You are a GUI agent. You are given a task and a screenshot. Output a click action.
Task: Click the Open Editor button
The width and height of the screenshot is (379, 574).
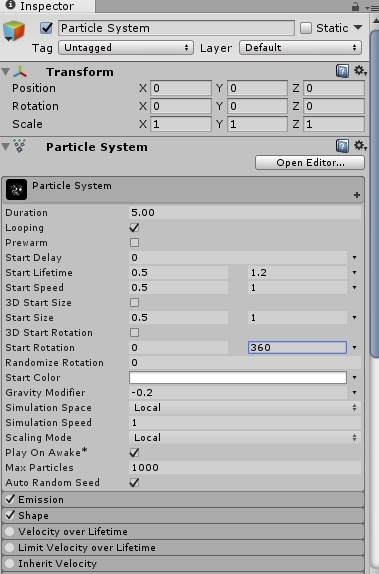(310, 163)
